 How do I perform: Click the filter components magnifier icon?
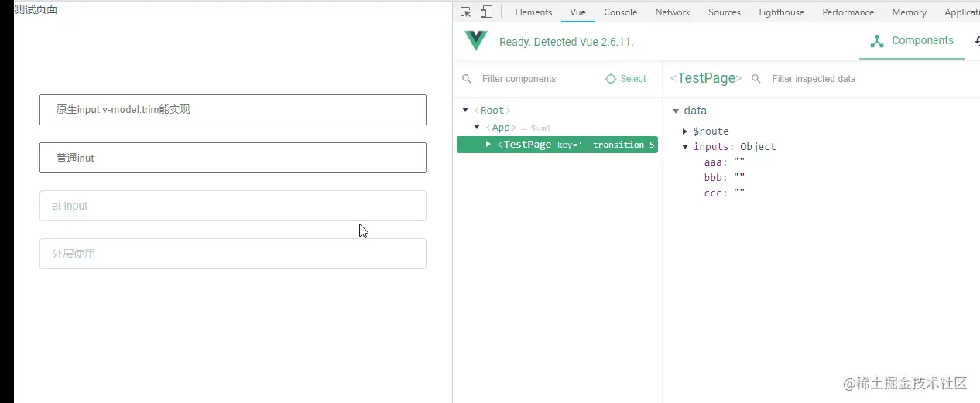(x=466, y=79)
